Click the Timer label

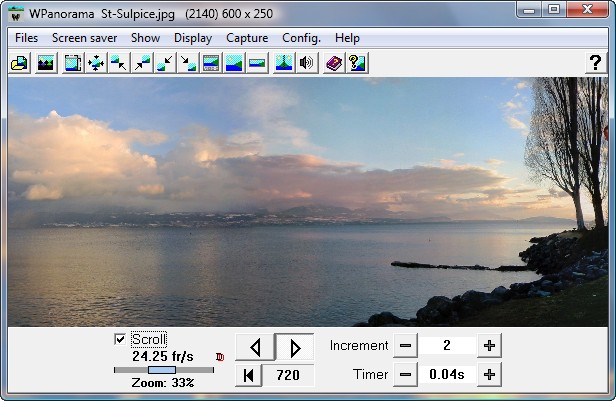pyautogui.click(x=370, y=374)
